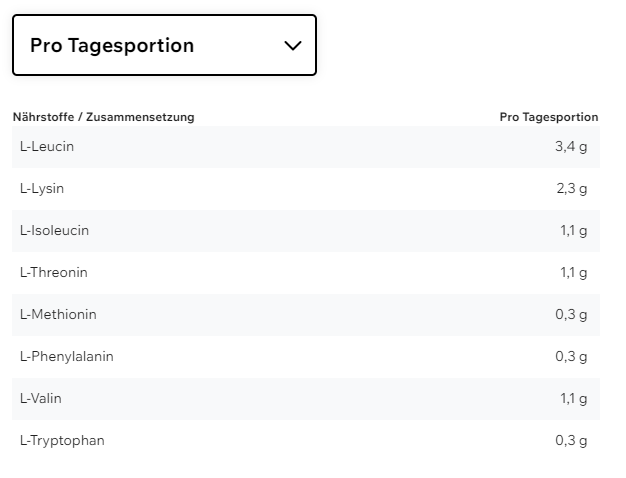Click the 3,4 g value for L-Leucin
This screenshot has width=626, height=478.
point(571,147)
